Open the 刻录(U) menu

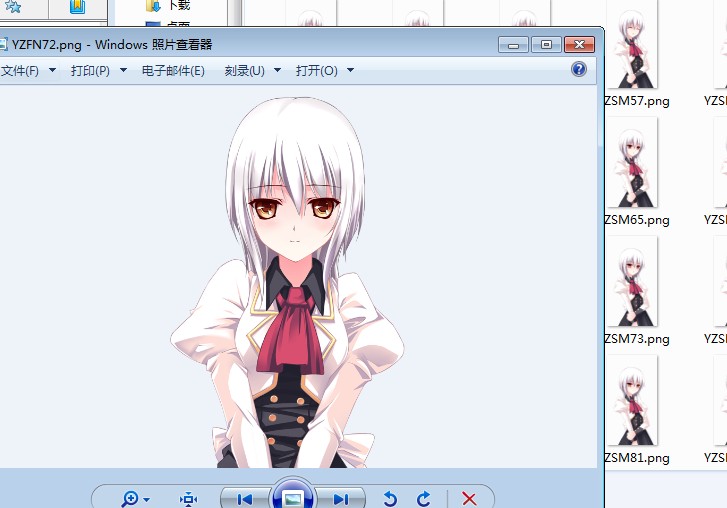[x=244, y=71]
